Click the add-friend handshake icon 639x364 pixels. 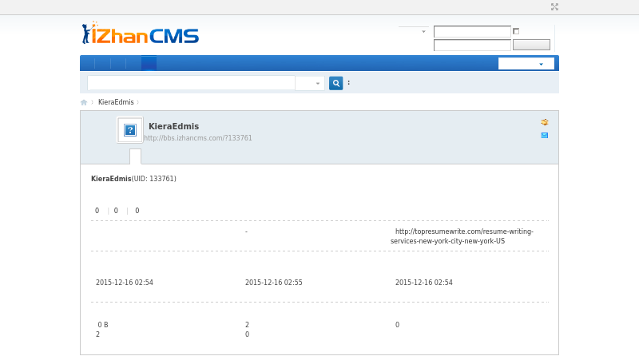[545, 122]
